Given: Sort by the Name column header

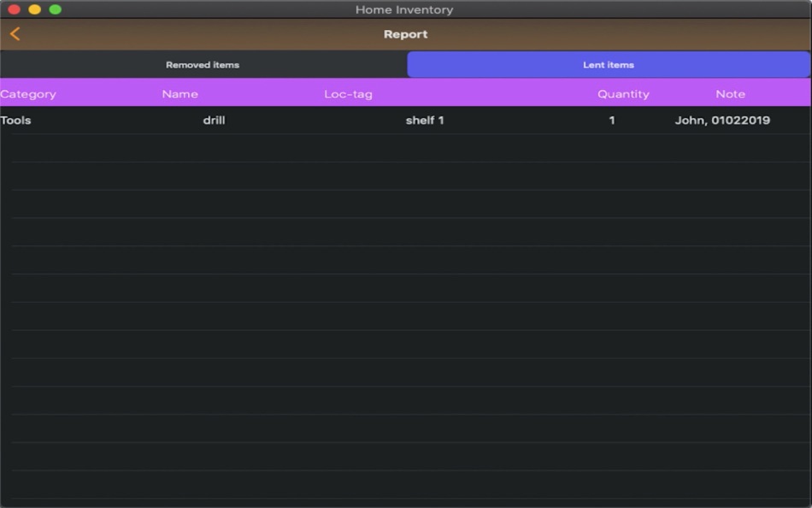Looking at the screenshot, I should point(179,93).
